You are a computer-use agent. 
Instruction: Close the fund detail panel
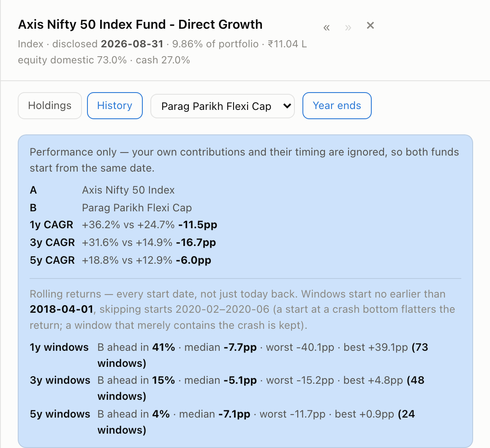370,26
